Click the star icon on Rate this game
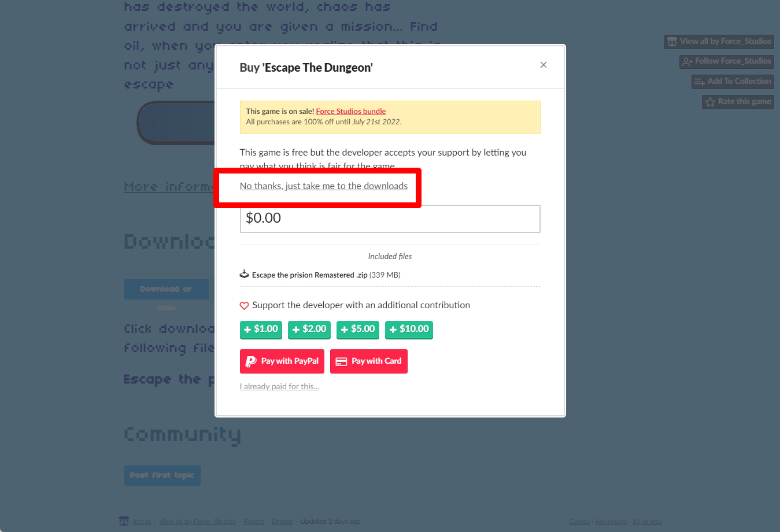Screen dimensions: 780x532 710,102
